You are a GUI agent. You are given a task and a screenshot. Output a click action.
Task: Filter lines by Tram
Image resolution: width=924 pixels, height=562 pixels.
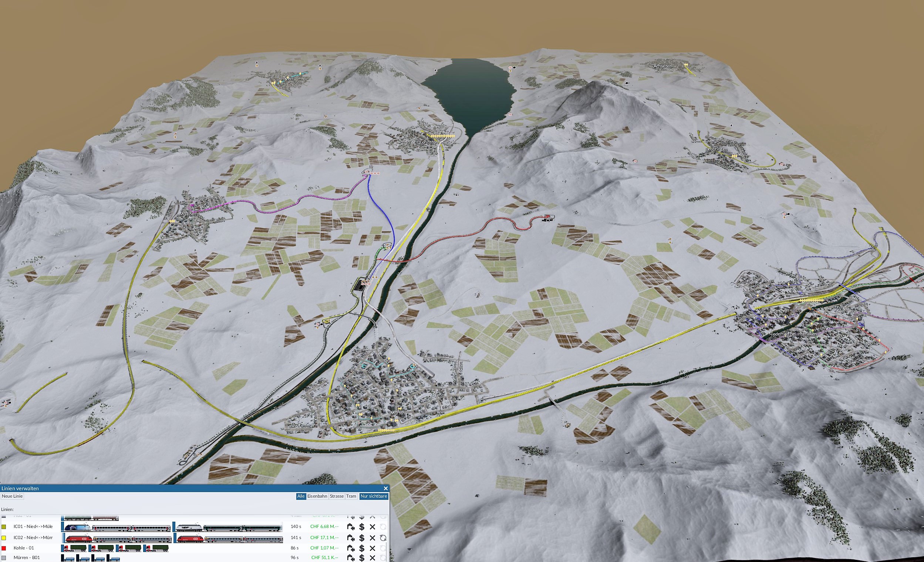click(x=351, y=496)
